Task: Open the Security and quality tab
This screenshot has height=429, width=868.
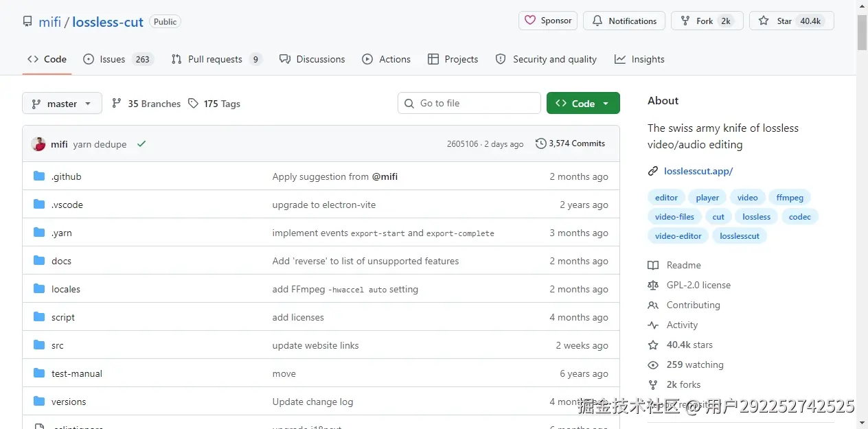Action: click(x=546, y=59)
